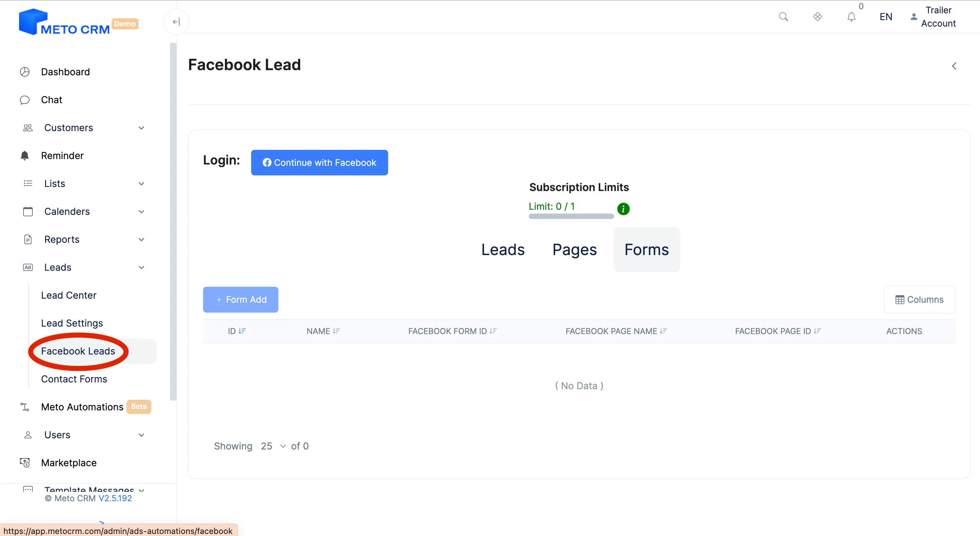Go back using the chevron next to title
Screen dimensions: 980x536
click(954, 66)
